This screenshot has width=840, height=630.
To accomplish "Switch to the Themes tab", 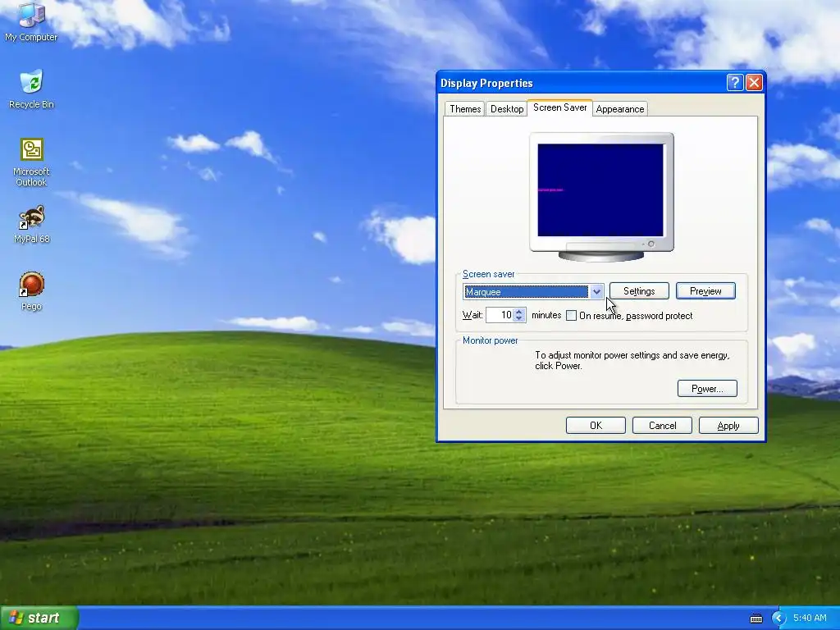I will (464, 109).
